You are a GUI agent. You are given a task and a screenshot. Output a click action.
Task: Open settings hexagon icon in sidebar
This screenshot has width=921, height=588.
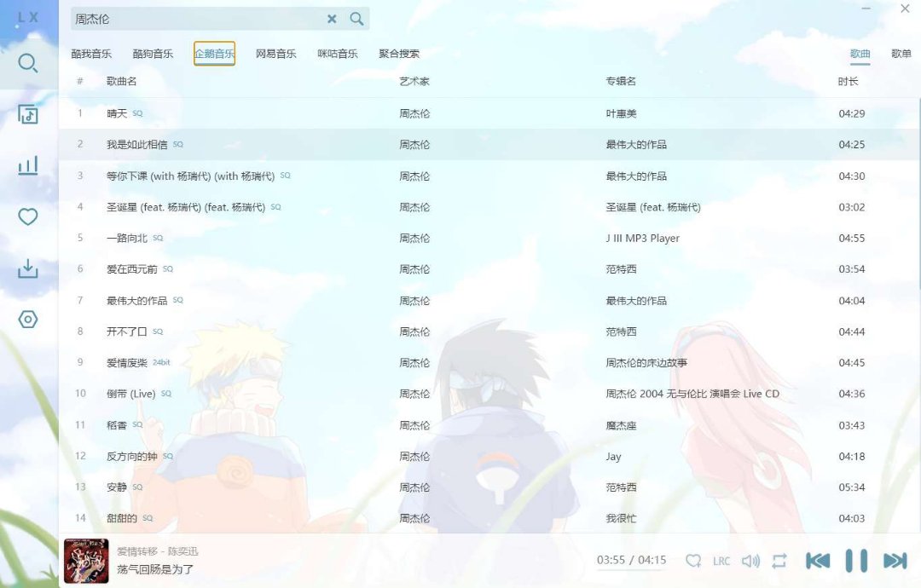28,320
